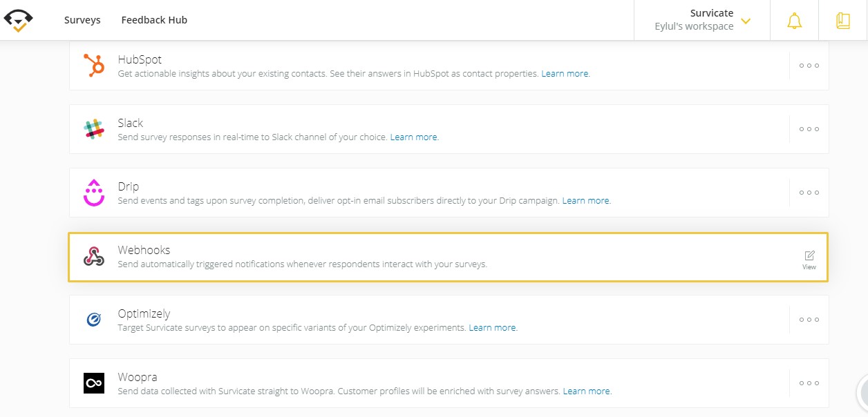Image resolution: width=868 pixels, height=417 pixels.
Task: Click the Optimizely logo icon
Action: click(x=94, y=320)
